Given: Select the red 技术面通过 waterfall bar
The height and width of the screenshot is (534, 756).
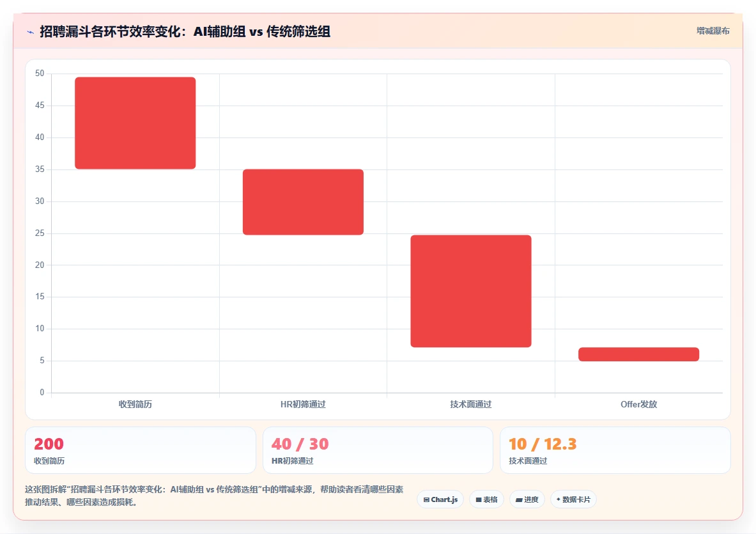Looking at the screenshot, I should [471, 291].
